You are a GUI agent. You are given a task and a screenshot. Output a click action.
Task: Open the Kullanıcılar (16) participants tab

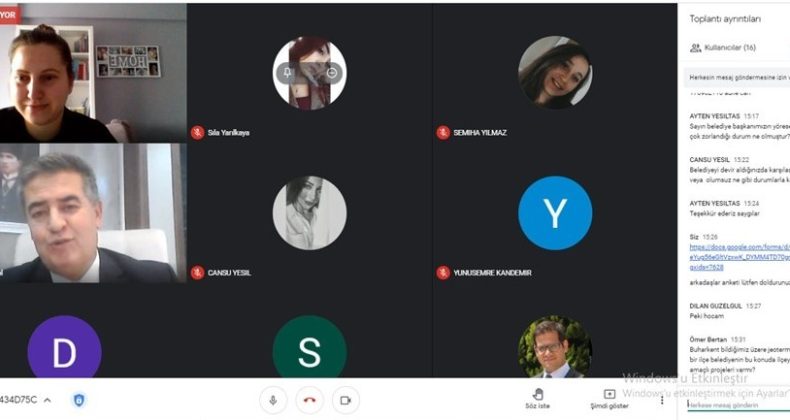coord(722,48)
